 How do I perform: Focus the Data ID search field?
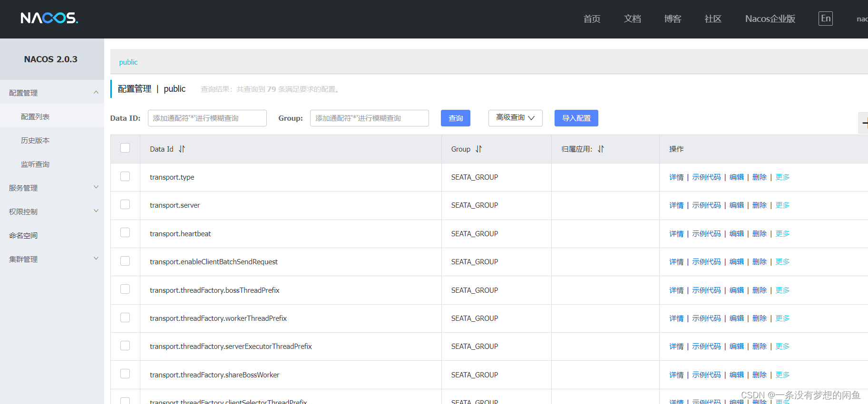coord(207,118)
